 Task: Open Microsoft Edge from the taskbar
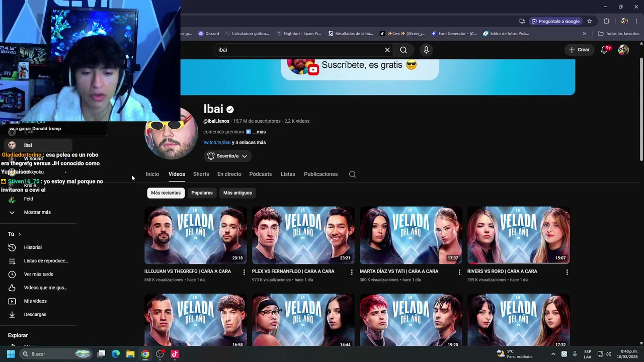(116, 354)
